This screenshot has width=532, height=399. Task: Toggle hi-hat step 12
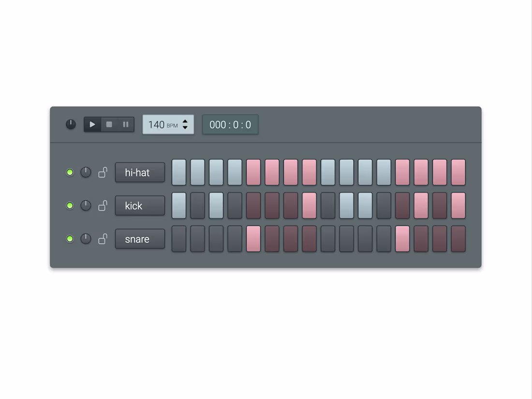(384, 172)
